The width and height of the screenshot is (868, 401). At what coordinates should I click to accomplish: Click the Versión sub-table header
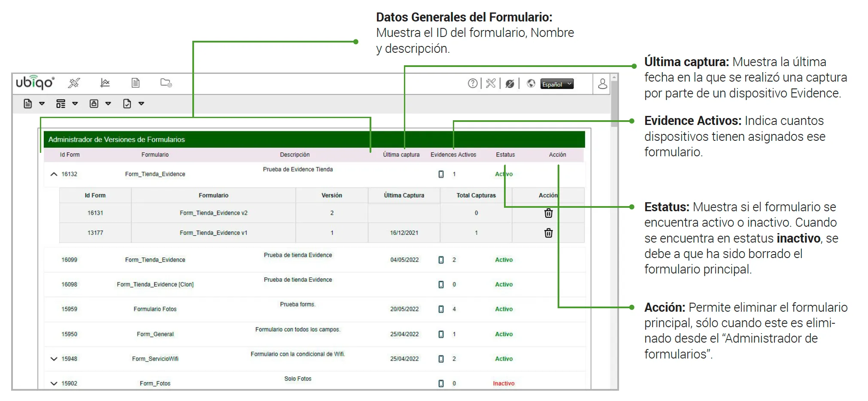point(332,195)
